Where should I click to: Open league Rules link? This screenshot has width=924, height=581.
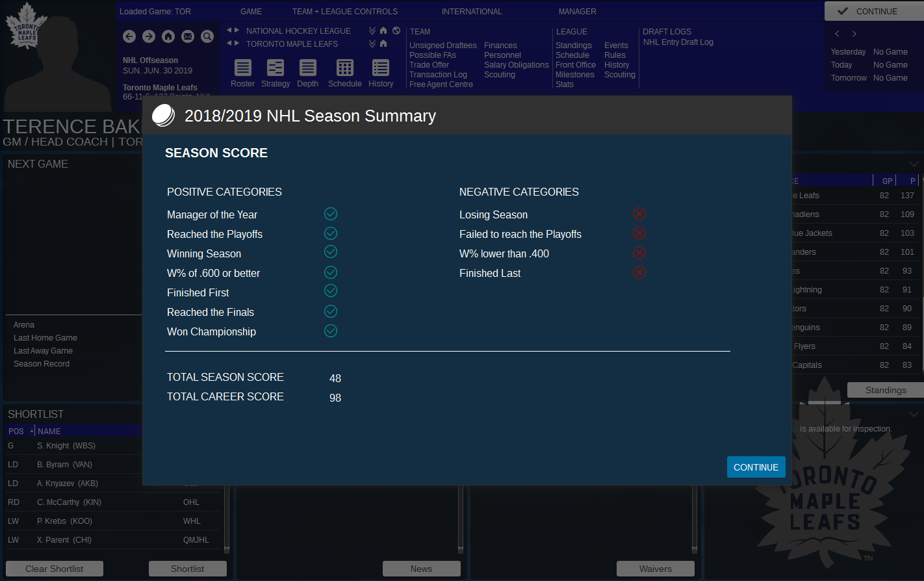pyautogui.click(x=615, y=55)
